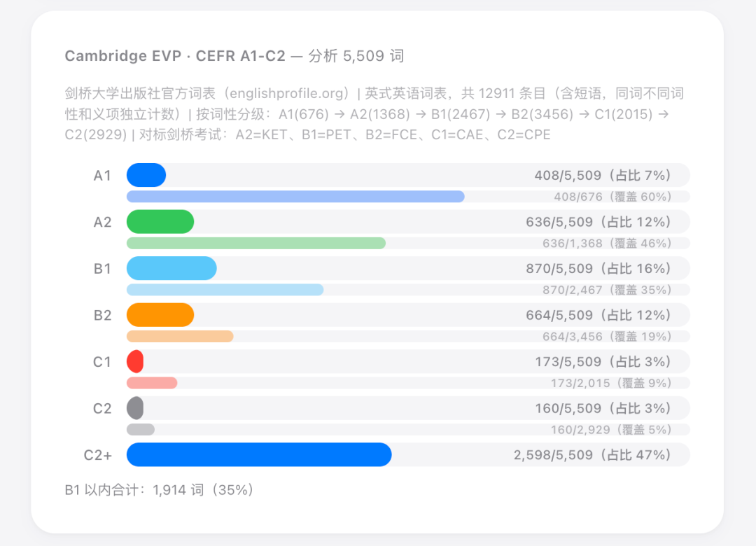
Task: Click the red C1 proportion bar
Action: tap(135, 361)
